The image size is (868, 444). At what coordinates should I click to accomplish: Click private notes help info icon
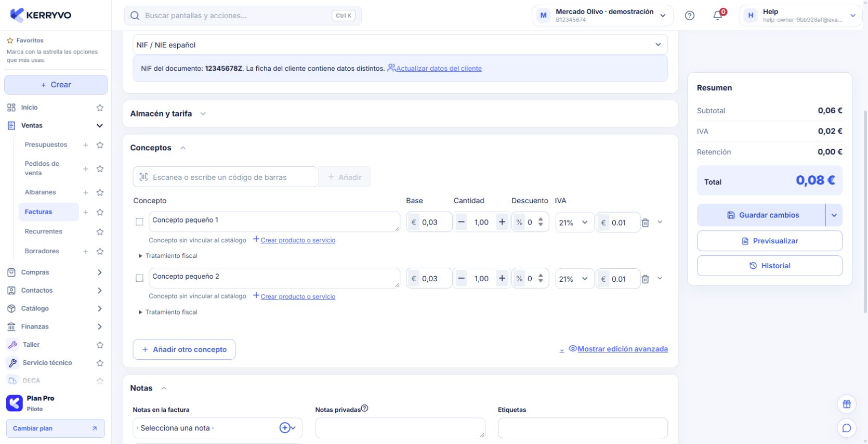pos(365,408)
